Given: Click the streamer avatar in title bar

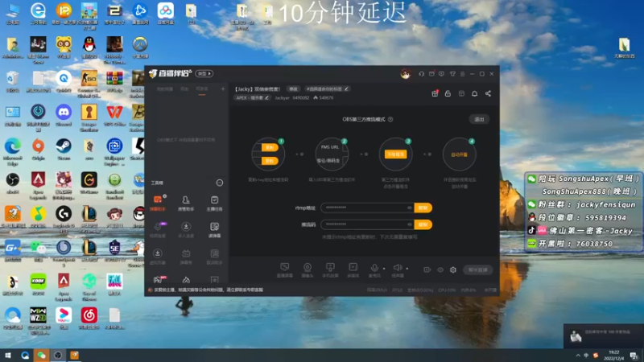Looking at the screenshot, I should pos(406,74).
